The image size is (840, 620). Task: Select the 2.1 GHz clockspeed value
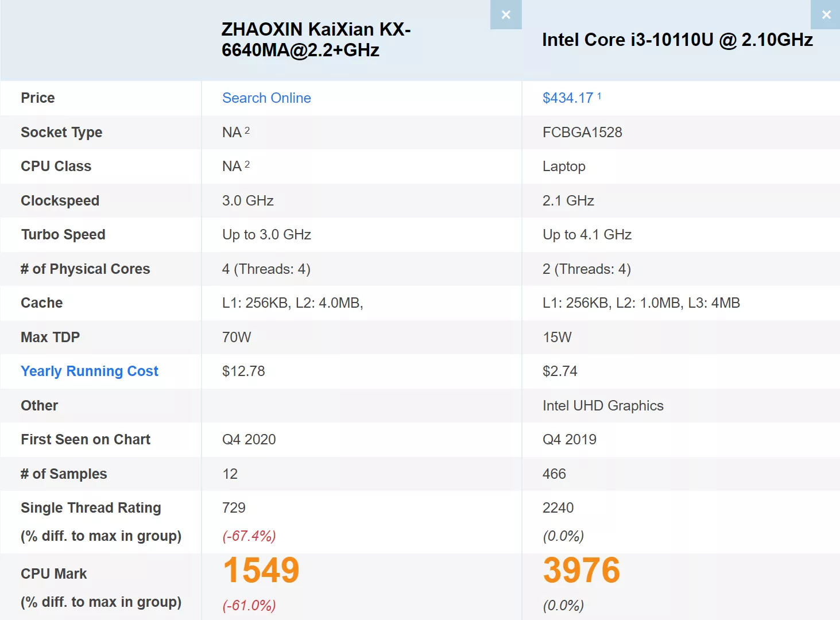568,200
